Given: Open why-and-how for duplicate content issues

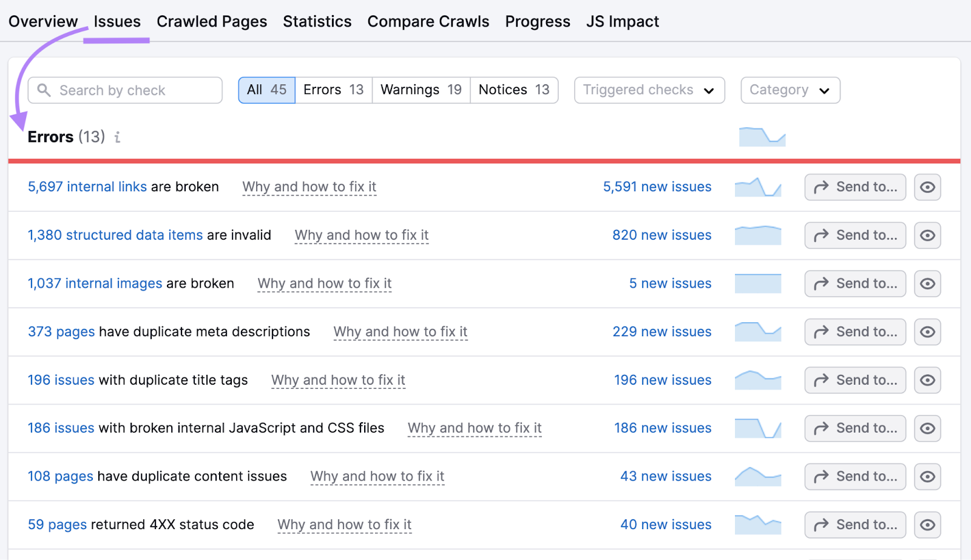Looking at the screenshot, I should tap(377, 476).
